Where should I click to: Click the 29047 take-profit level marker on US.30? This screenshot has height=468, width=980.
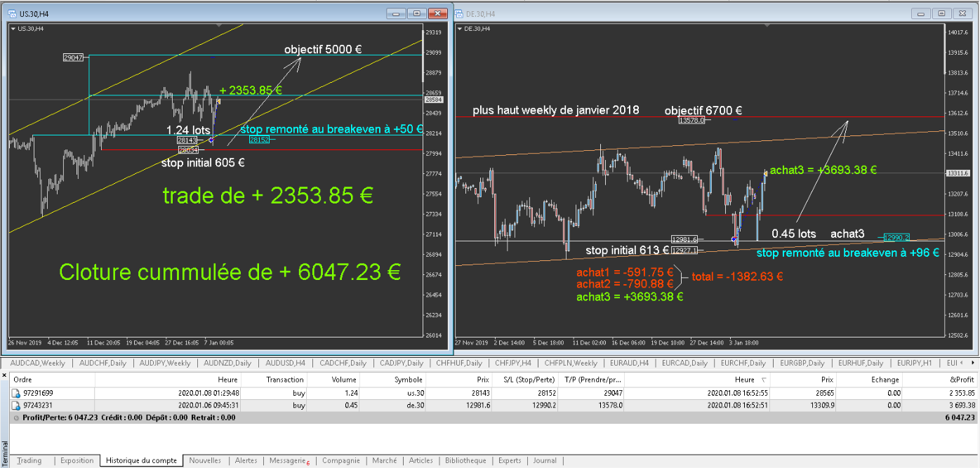[73, 58]
